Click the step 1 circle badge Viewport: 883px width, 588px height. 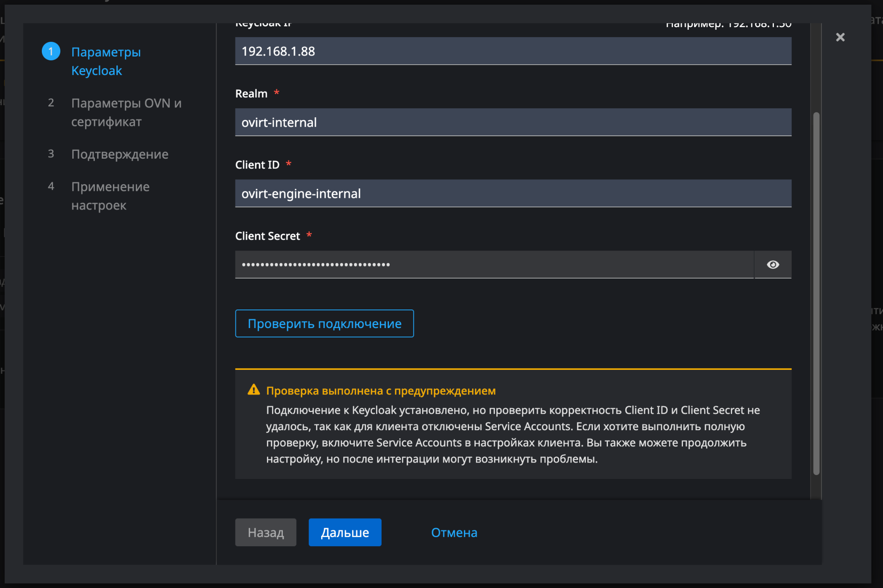click(51, 52)
